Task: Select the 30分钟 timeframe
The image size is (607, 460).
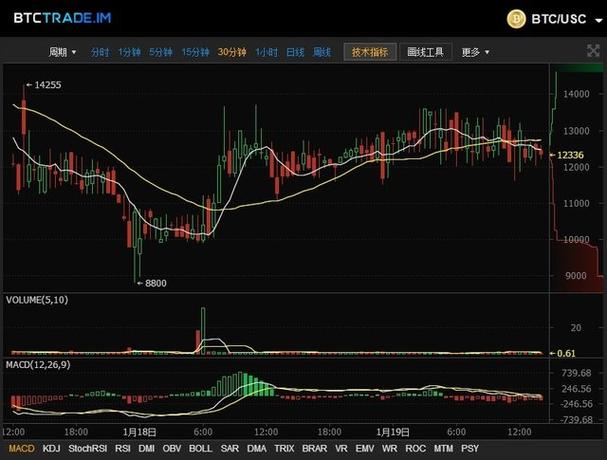Action: coord(231,52)
